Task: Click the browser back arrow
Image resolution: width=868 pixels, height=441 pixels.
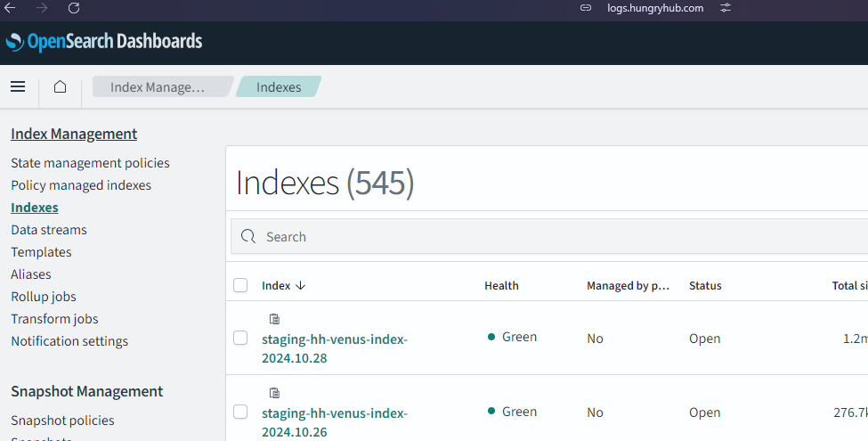Action: click(x=11, y=8)
